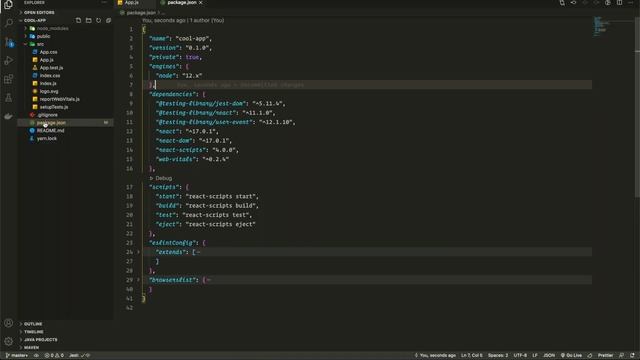Refresh the Explorer file tree
The height and width of the screenshot is (360, 640).
pos(98,20)
